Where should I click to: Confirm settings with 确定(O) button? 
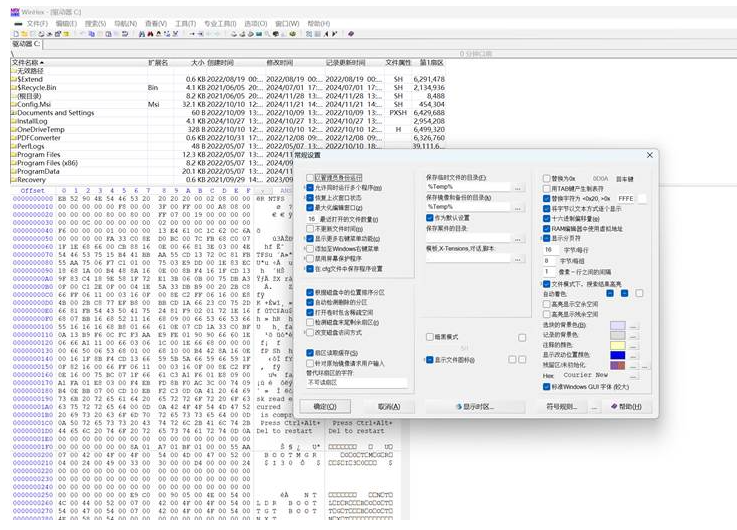325,406
